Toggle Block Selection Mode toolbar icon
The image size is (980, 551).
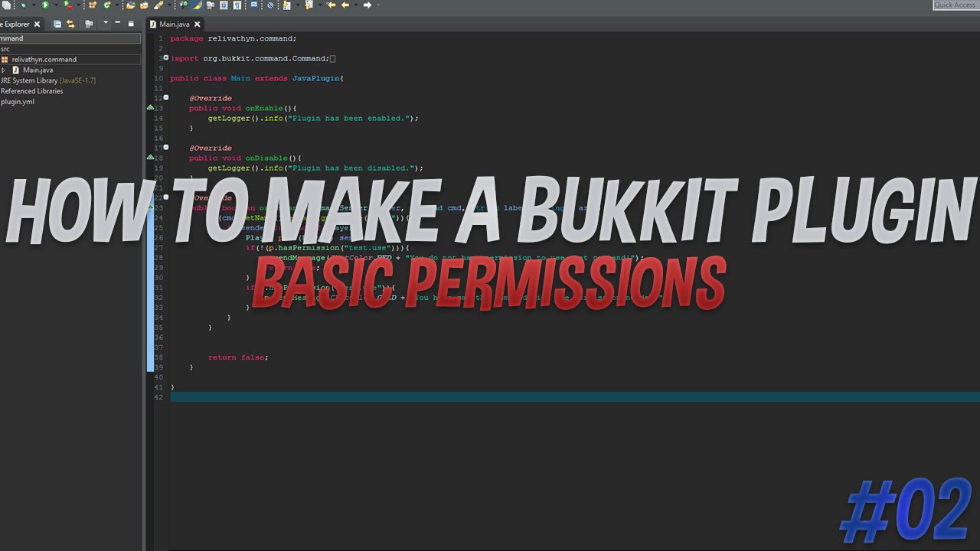pyautogui.click(x=223, y=5)
